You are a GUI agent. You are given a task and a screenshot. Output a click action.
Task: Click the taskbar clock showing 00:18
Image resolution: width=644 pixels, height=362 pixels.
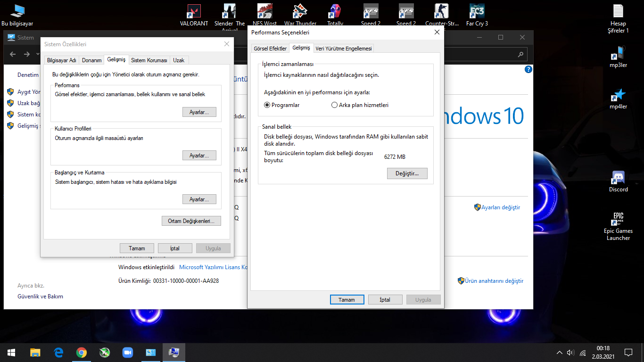603,352
